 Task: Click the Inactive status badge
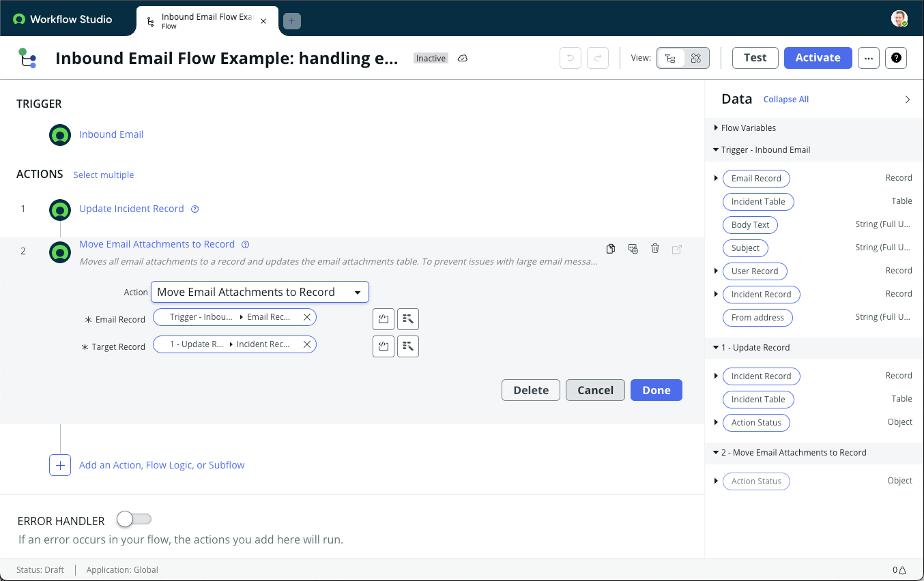coord(431,59)
